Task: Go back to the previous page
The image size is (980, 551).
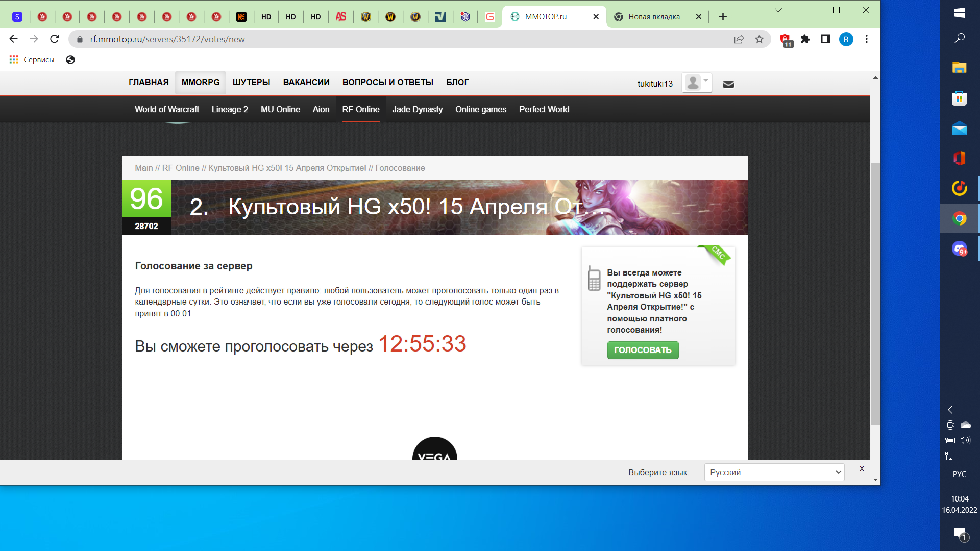Action: [14, 39]
